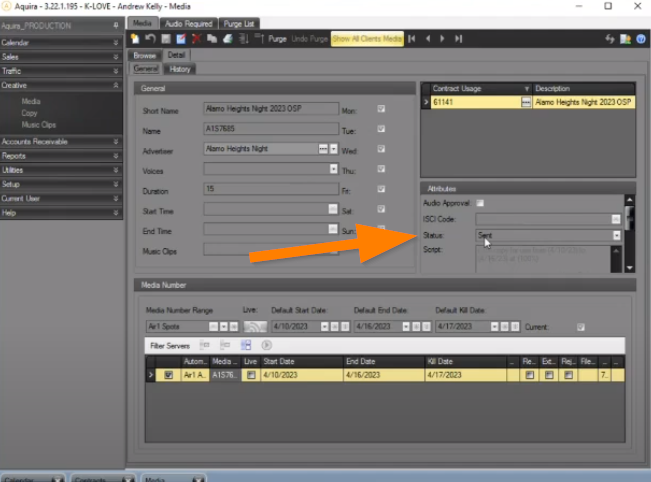Open the Browse tab

tap(144, 55)
